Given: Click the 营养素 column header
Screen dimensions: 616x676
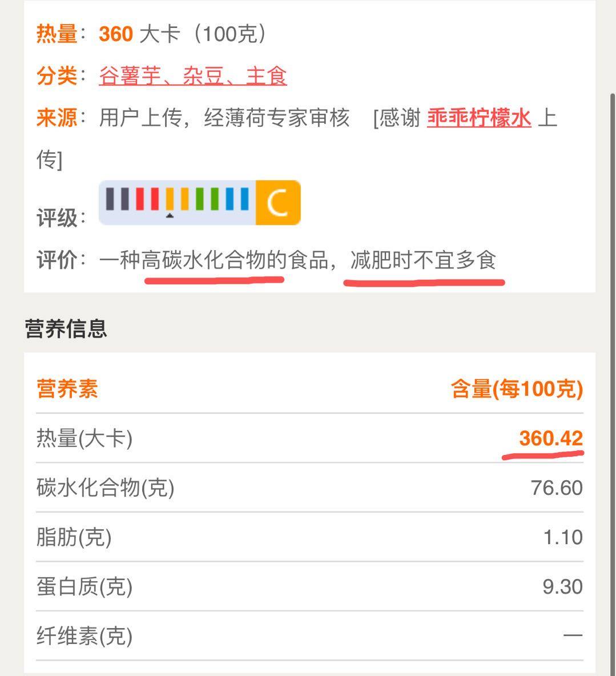Looking at the screenshot, I should 67,389.
